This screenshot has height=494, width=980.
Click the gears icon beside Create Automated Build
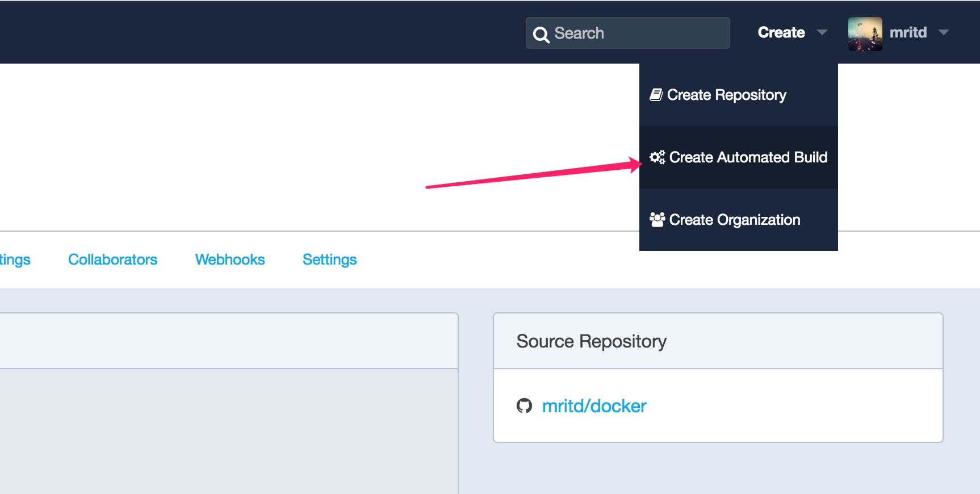click(657, 157)
